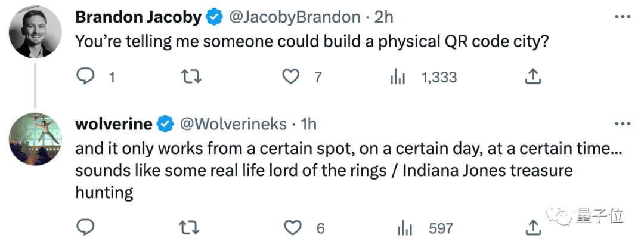
Task: Click the Brandon Jacoby display name
Action: (138, 17)
